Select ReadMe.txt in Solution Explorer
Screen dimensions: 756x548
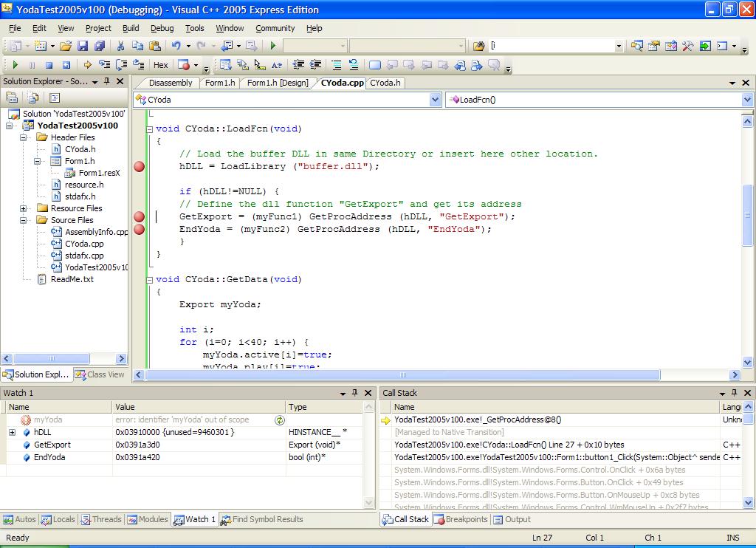point(72,279)
